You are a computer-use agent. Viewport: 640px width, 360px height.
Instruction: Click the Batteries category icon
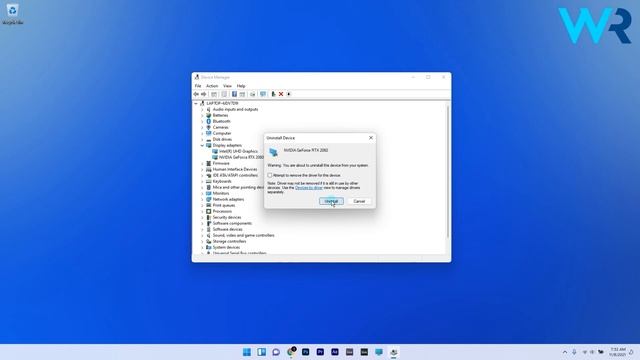[209, 115]
